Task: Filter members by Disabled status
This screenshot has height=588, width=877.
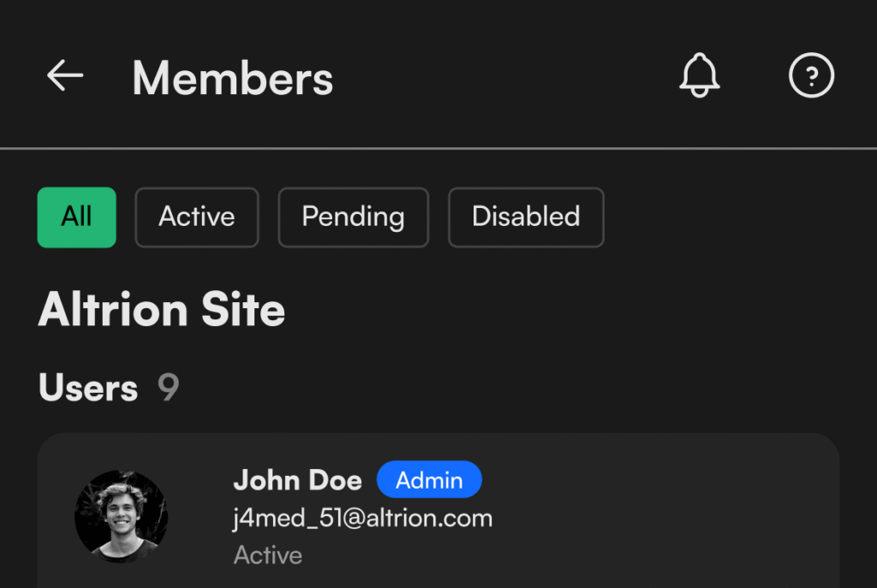Action: pyautogui.click(x=526, y=217)
